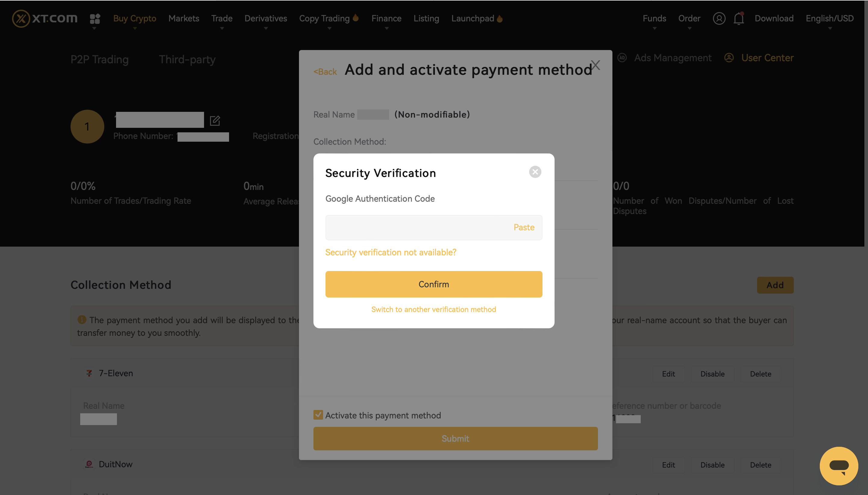The height and width of the screenshot is (495, 868).
Task: Open the Markets menu item
Action: coord(184,18)
